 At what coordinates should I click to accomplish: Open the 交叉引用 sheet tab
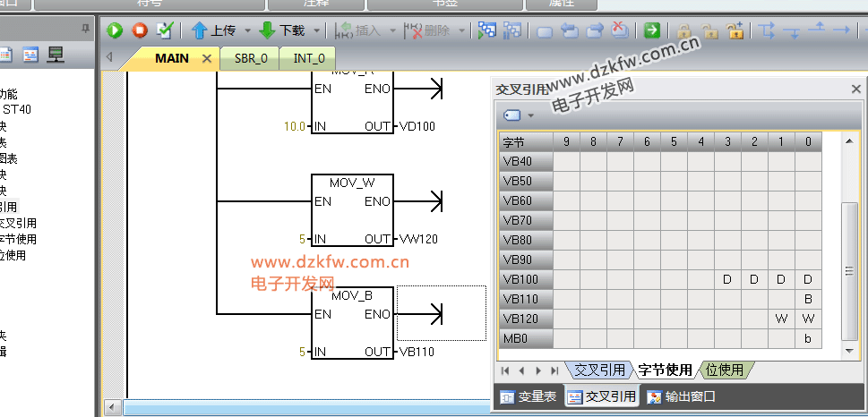tap(599, 370)
